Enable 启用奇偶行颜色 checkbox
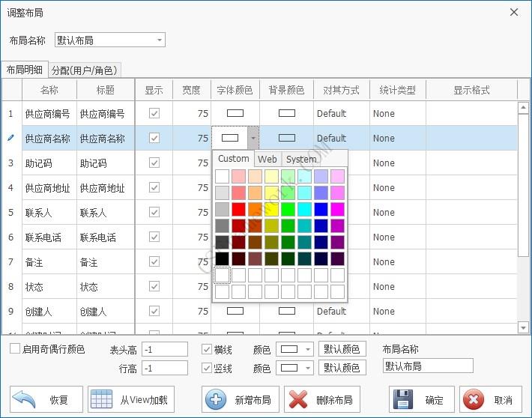The height and width of the screenshot is (418, 532). tap(15, 348)
